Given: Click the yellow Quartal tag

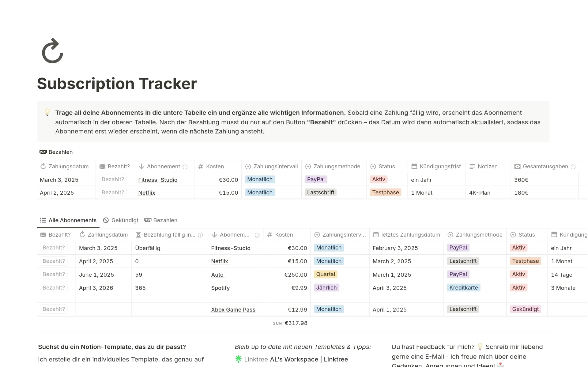Looking at the screenshot, I should 325,274.
